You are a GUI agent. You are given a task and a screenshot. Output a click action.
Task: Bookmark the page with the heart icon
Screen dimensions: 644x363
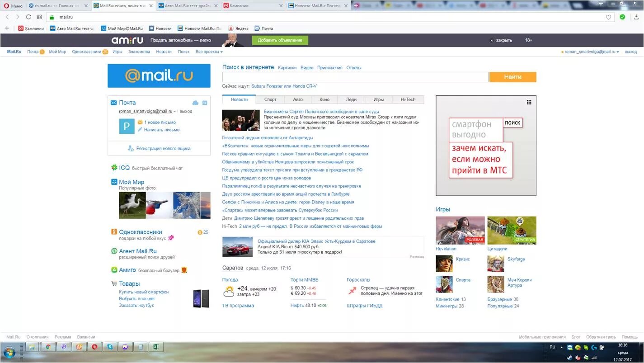click(608, 17)
